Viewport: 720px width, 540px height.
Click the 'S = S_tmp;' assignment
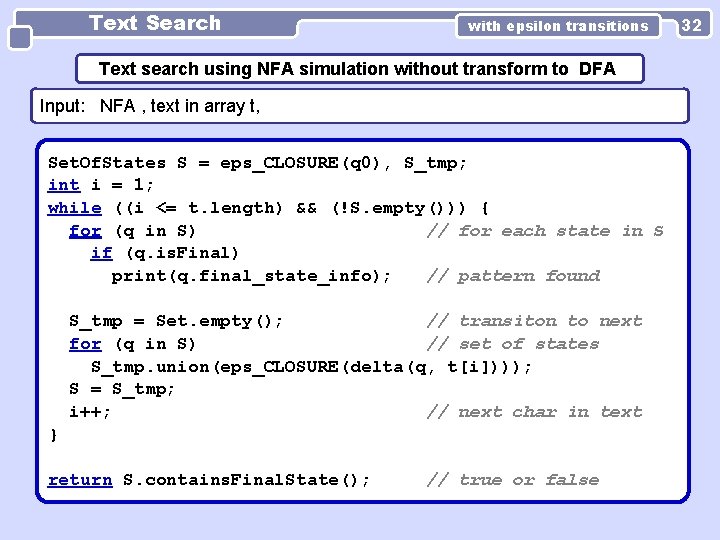(122, 389)
